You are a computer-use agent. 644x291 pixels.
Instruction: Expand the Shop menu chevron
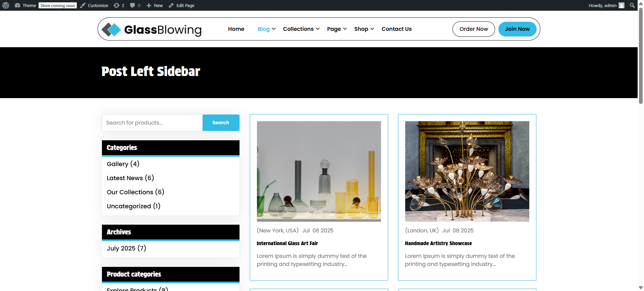point(372,29)
